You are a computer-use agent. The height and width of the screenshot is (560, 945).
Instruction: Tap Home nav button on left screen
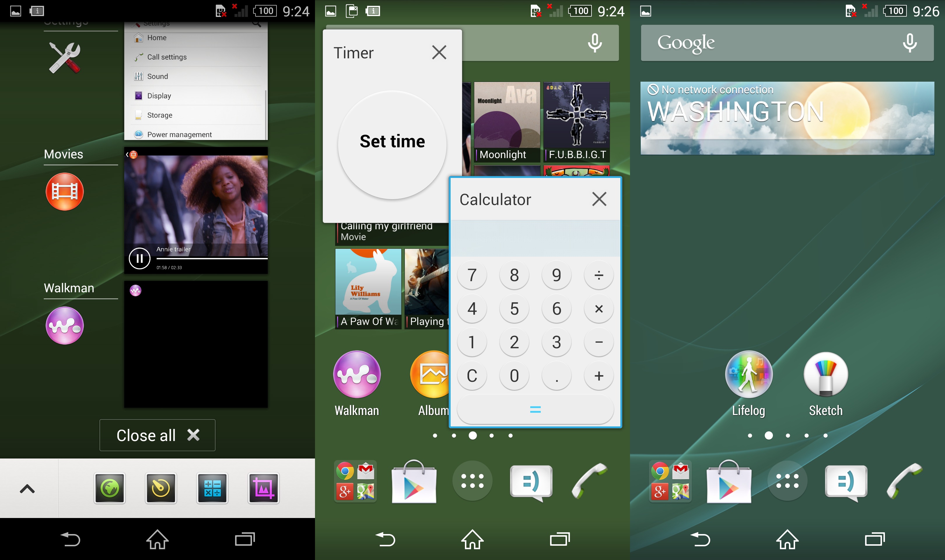157,539
